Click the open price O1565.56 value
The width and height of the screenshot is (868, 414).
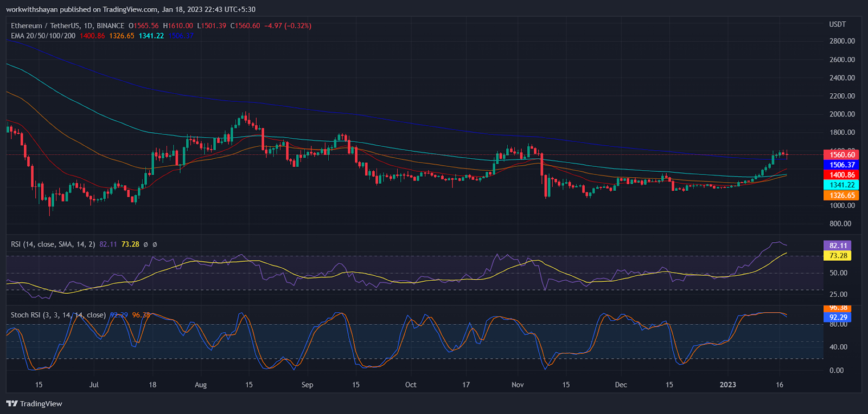tap(144, 26)
